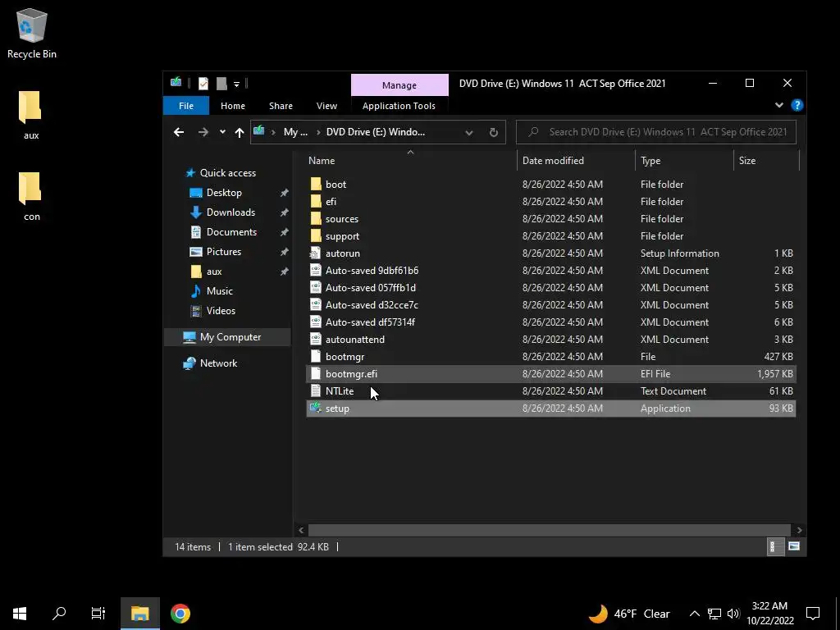Open Customize Quick Access Toolbar dropdown

click(236, 84)
